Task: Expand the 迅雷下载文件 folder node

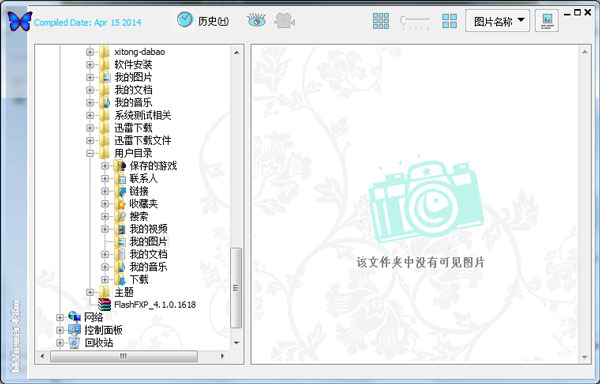Action: [x=90, y=140]
